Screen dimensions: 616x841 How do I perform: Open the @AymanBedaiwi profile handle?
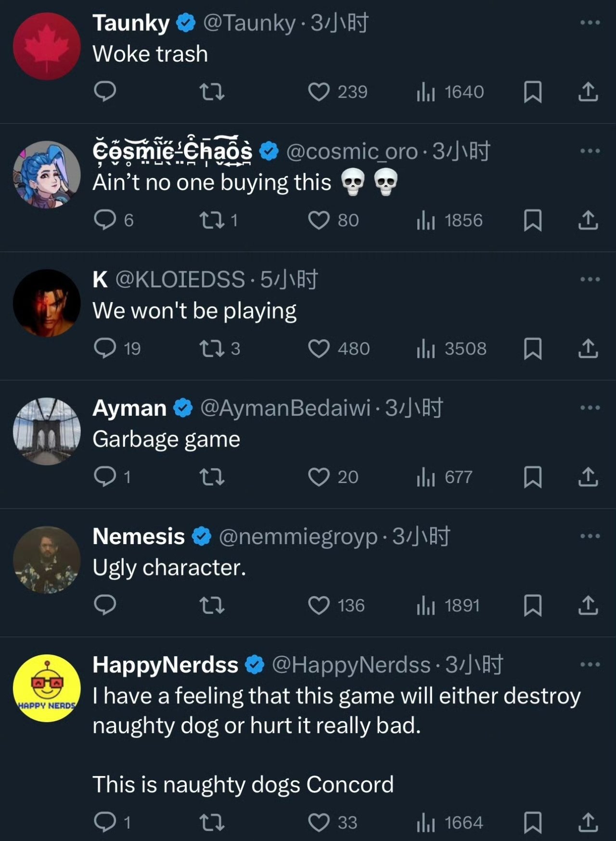click(x=285, y=408)
